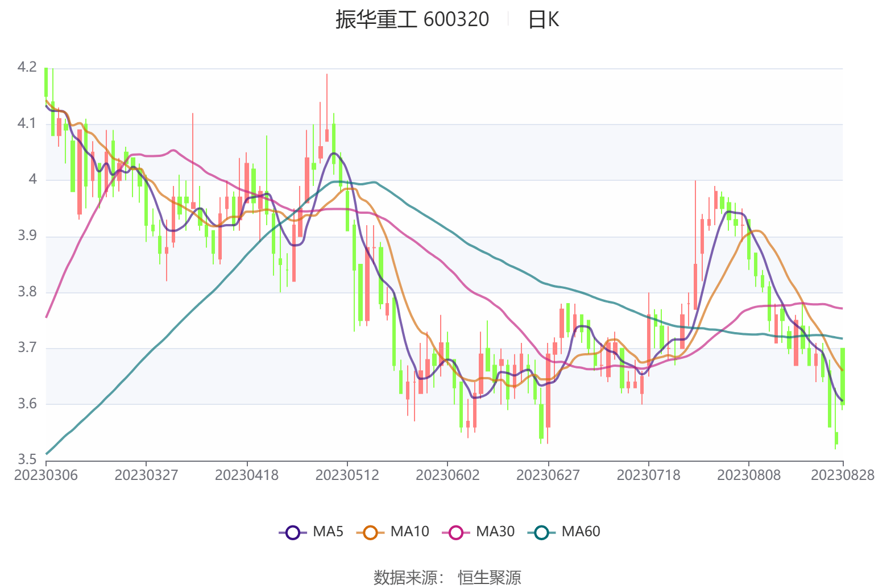Screen dimensions: 895x588
Task: Click the 20230627 date axis label
Action: (x=548, y=475)
